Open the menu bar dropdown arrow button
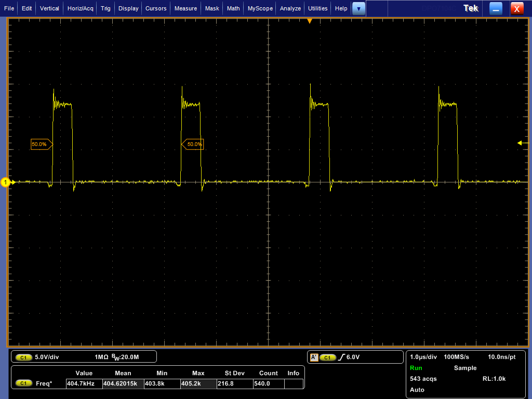 [358, 8]
